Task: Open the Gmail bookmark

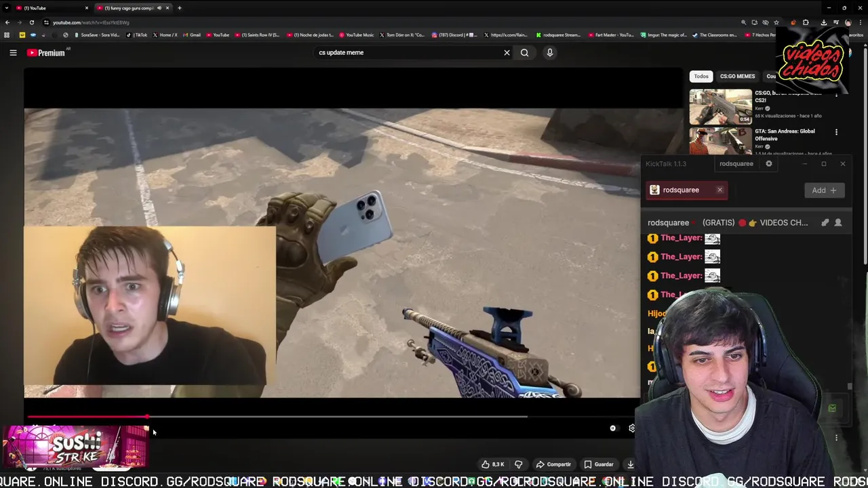Action: click(192, 35)
